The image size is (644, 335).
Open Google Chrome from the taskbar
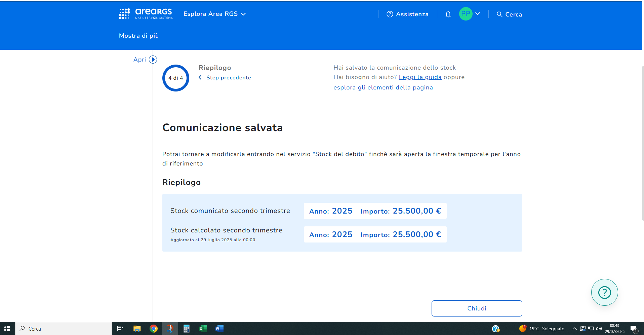[154, 329]
